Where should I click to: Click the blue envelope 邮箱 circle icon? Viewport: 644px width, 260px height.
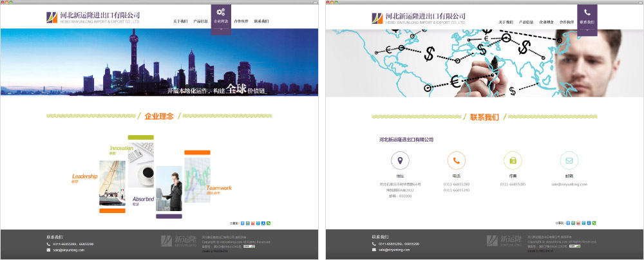[569, 161]
